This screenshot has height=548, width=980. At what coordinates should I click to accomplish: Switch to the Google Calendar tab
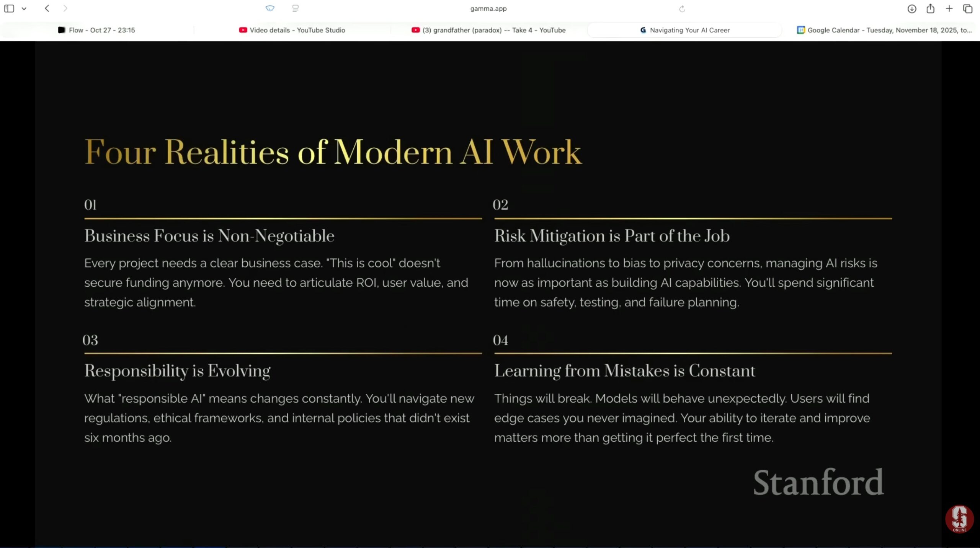(x=884, y=30)
